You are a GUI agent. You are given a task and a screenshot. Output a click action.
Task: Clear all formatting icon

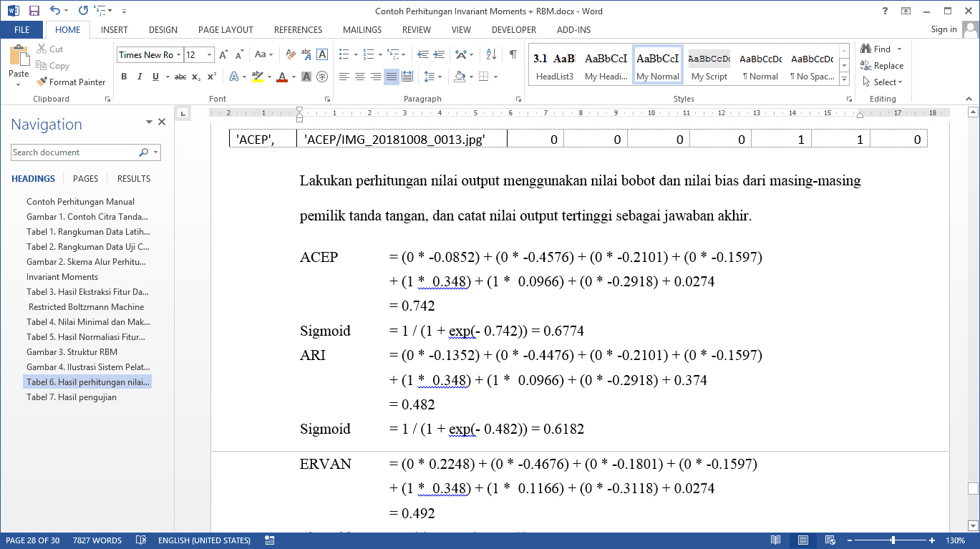(x=291, y=54)
